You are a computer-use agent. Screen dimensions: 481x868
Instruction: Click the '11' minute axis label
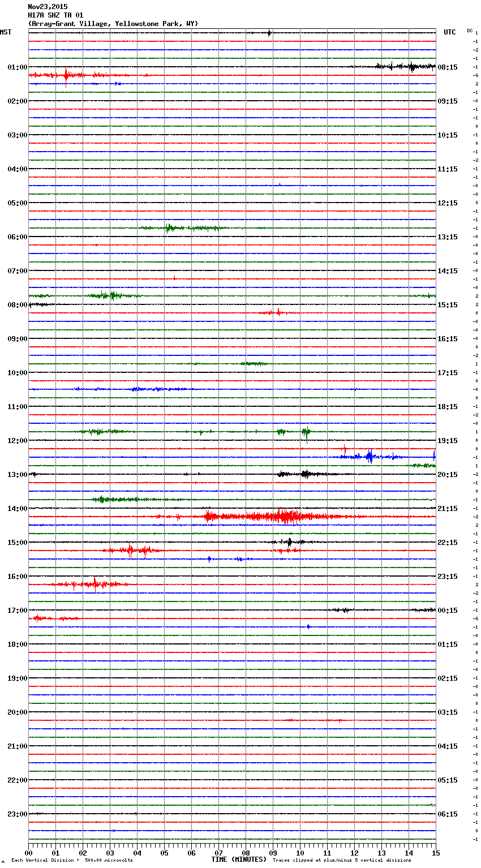pyautogui.click(x=327, y=852)
